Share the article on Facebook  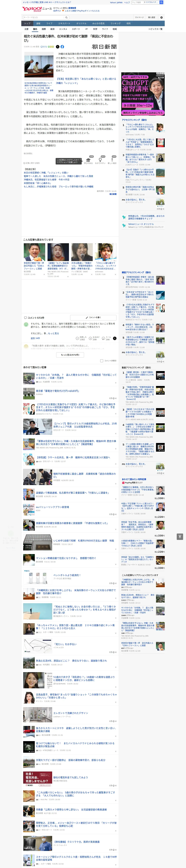(62, 47)
